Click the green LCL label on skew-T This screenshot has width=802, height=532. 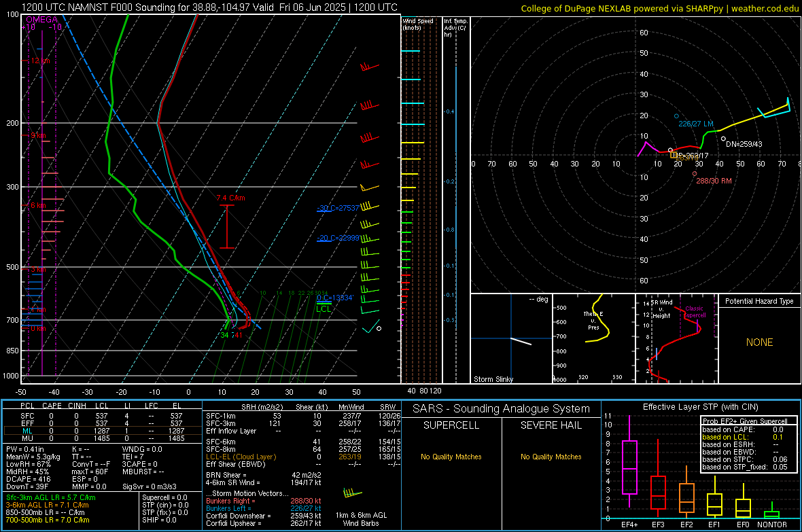[x=324, y=309]
